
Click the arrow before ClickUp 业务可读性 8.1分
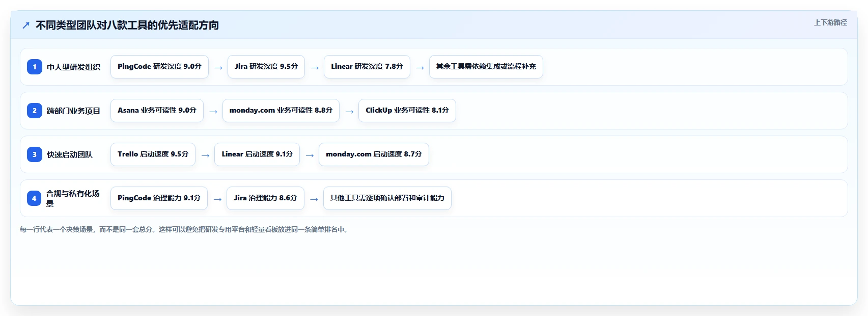click(x=349, y=112)
